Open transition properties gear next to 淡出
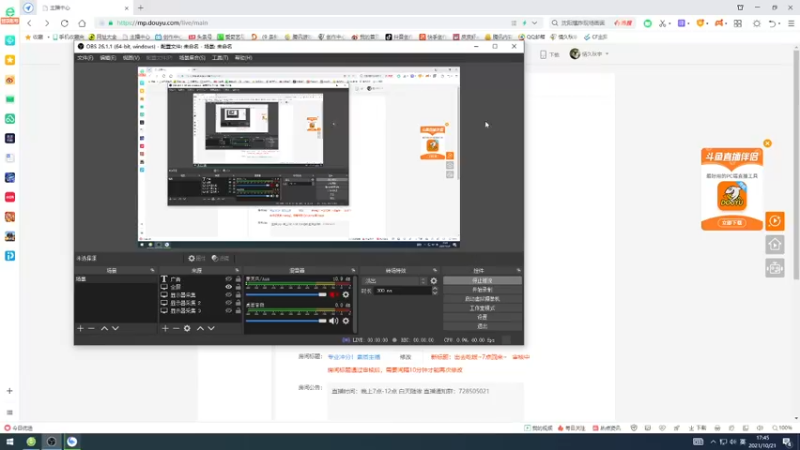The width and height of the screenshot is (800, 450). click(434, 281)
